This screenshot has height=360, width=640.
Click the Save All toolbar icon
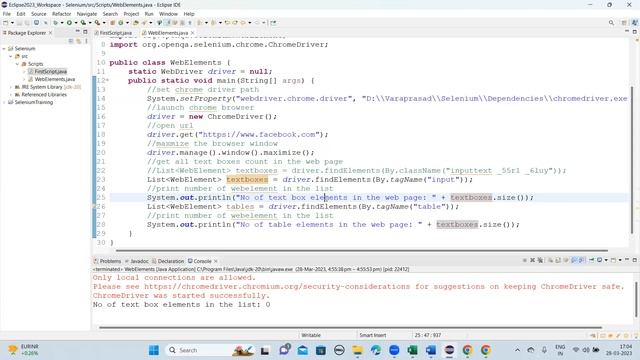coord(27,22)
